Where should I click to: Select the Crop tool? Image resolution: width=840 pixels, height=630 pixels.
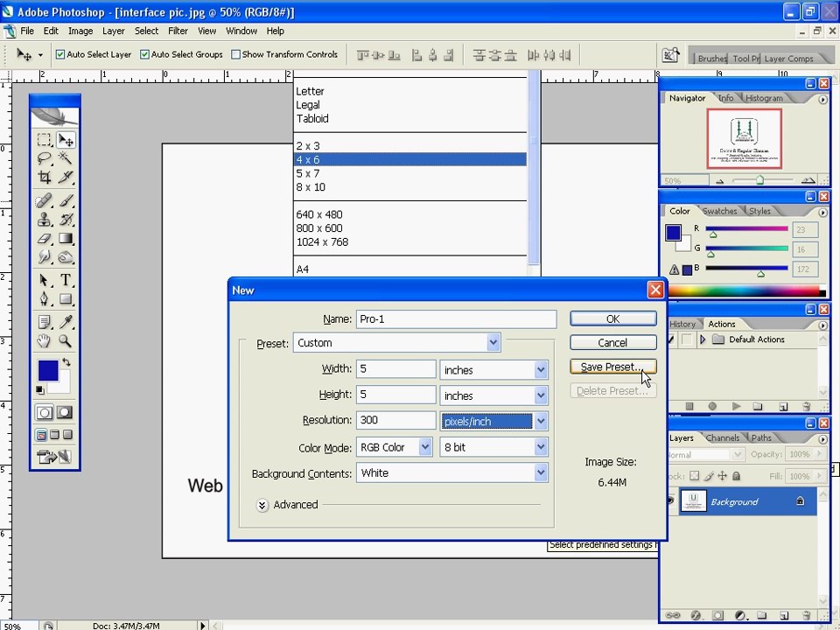44,177
